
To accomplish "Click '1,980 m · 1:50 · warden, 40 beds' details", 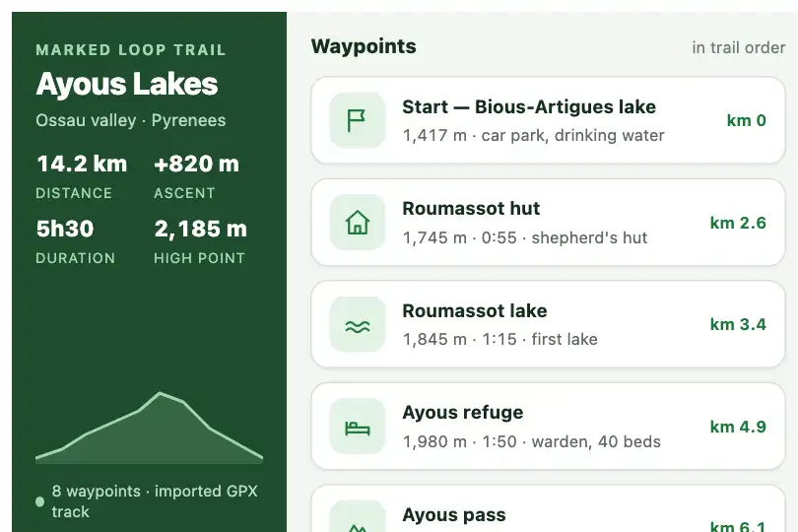I will tap(531, 441).
